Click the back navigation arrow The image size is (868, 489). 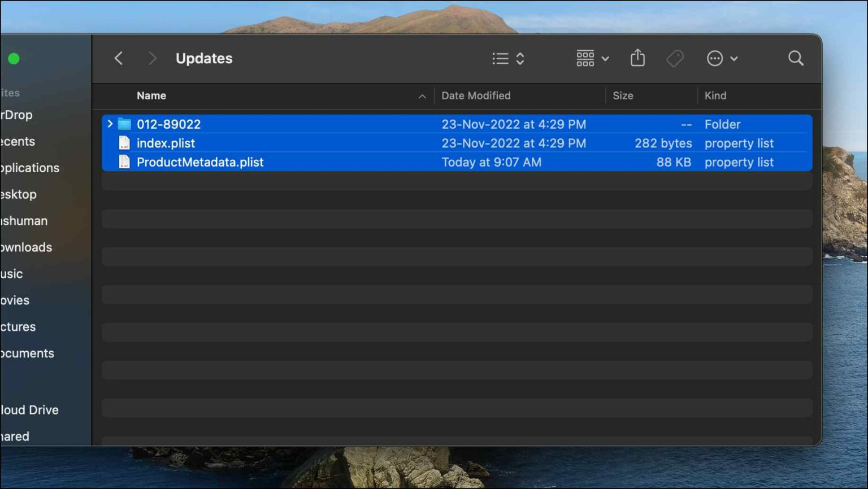tap(119, 58)
